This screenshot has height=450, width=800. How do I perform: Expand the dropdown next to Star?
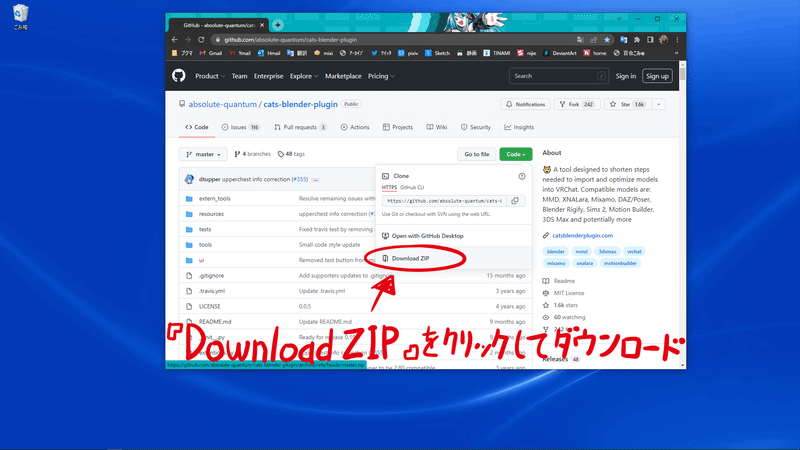(x=659, y=104)
